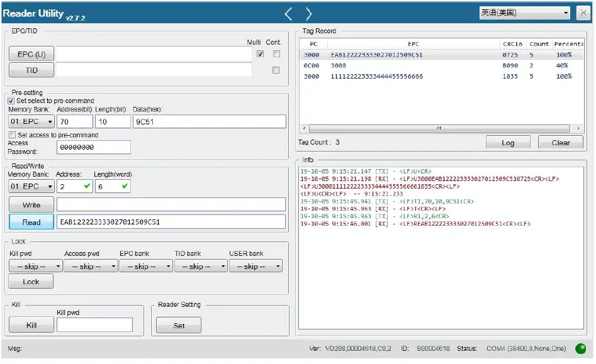
Task: Click the left arrow navigation icon
Action: point(288,13)
